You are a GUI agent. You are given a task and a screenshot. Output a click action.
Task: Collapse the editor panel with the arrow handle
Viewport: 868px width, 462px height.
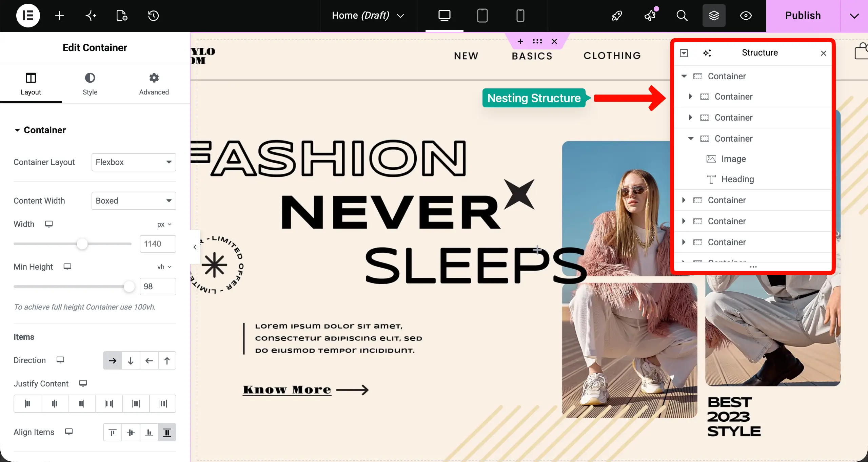195,247
